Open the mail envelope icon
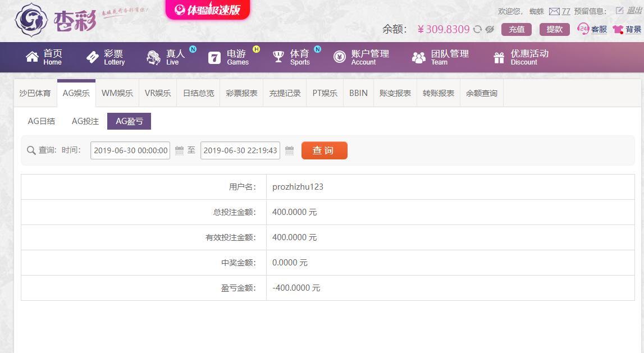644x353 pixels. point(554,11)
